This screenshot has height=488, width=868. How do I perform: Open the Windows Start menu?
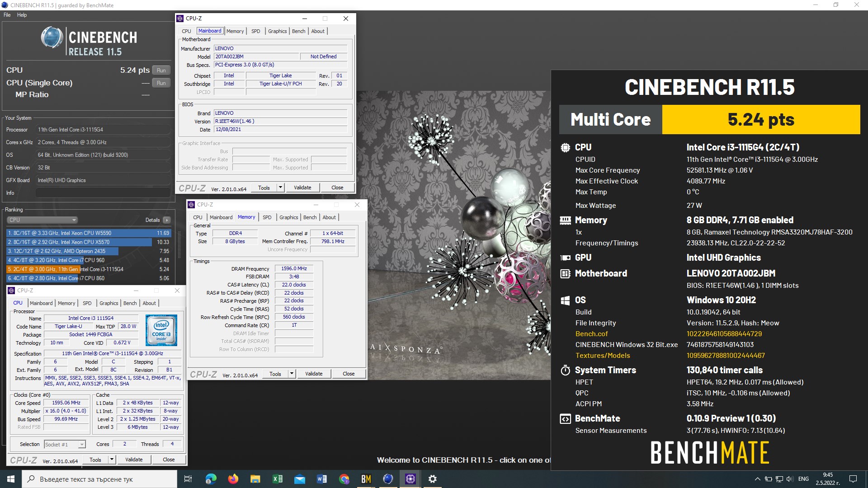click(11, 479)
